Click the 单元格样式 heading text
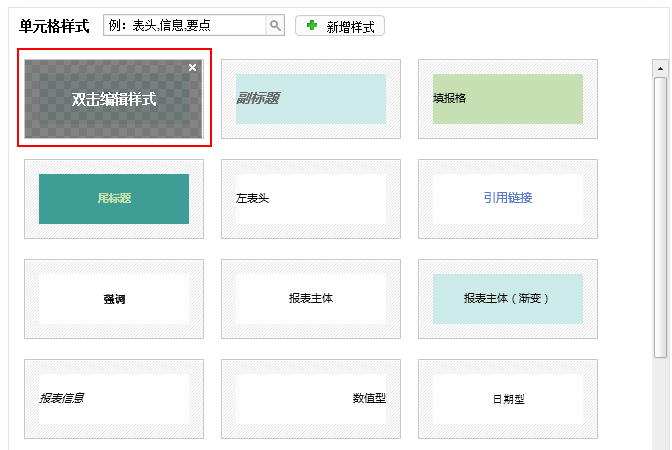The image size is (672, 450). pyautogui.click(x=54, y=26)
